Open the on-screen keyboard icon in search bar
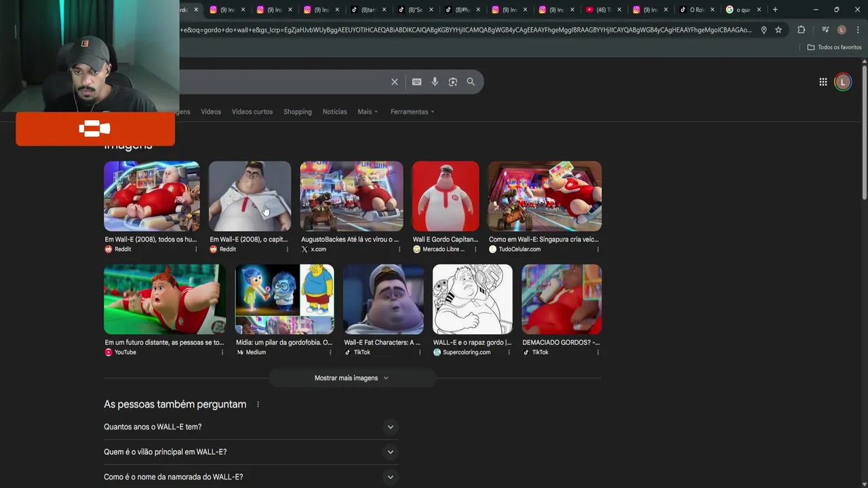The image size is (868, 488). pyautogui.click(x=416, y=82)
